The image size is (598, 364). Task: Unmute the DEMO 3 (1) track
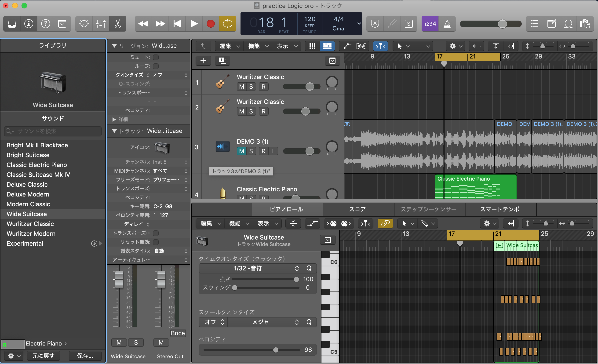pyautogui.click(x=241, y=151)
